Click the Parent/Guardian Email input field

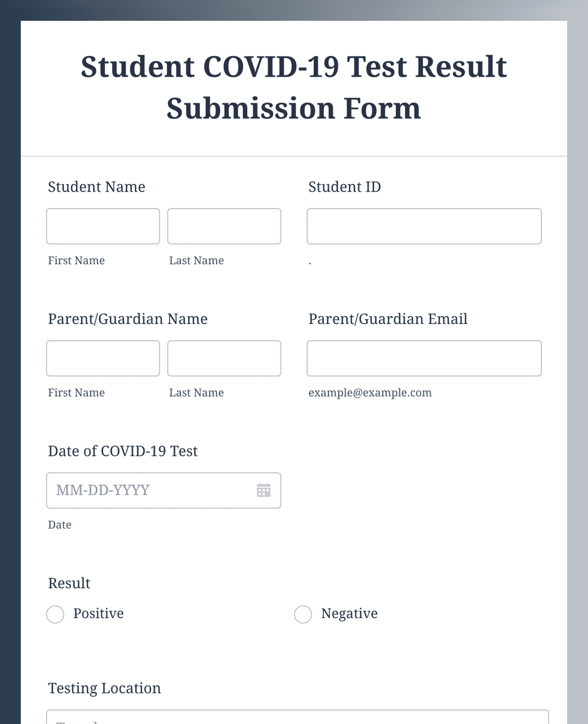point(424,358)
